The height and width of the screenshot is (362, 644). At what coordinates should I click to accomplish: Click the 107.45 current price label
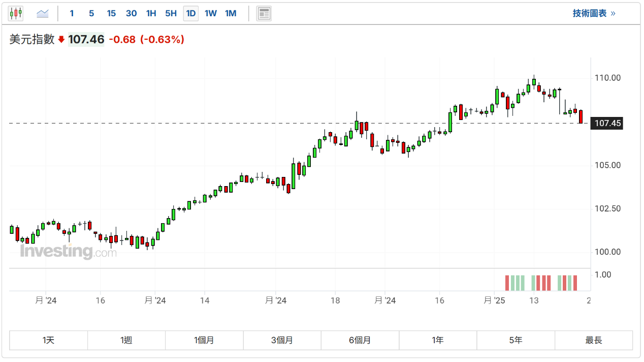(x=607, y=123)
